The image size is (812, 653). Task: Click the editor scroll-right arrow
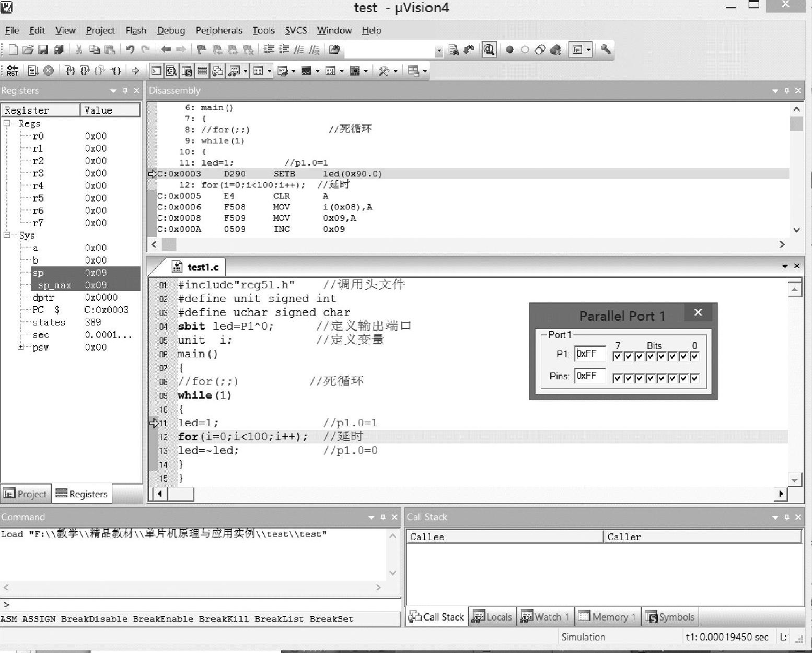point(781,494)
